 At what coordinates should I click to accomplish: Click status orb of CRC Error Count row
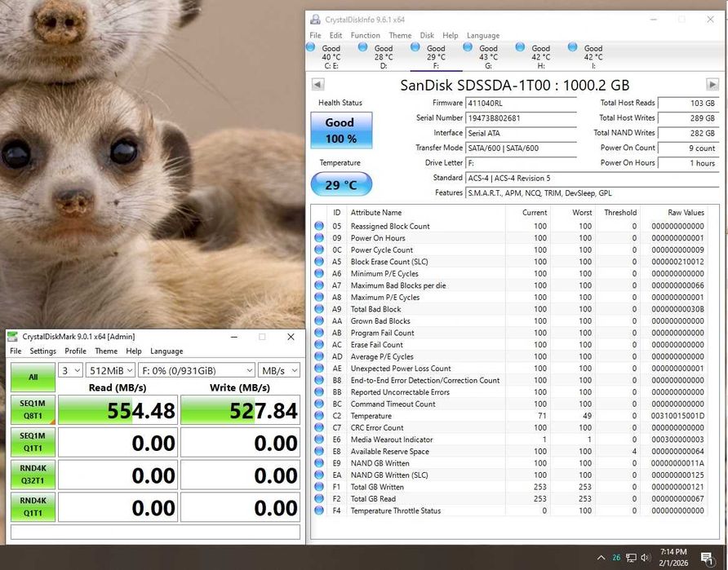(319, 427)
